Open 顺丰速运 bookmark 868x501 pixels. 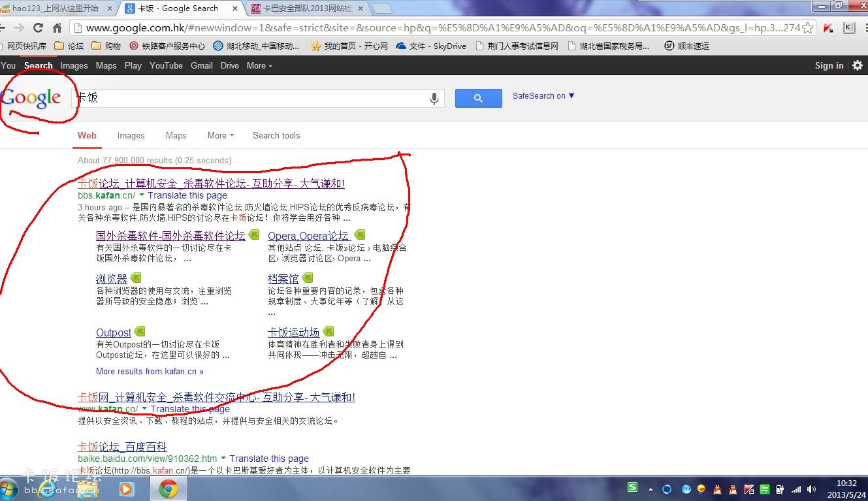tap(686, 46)
